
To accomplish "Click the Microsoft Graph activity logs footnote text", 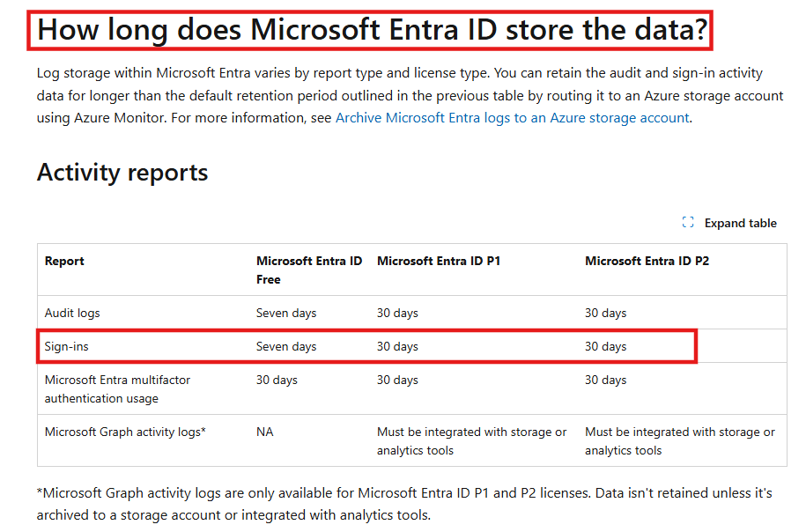I will coord(404,504).
